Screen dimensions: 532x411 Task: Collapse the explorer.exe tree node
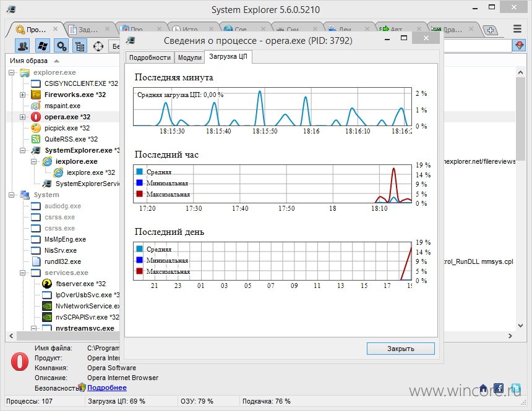coord(11,72)
